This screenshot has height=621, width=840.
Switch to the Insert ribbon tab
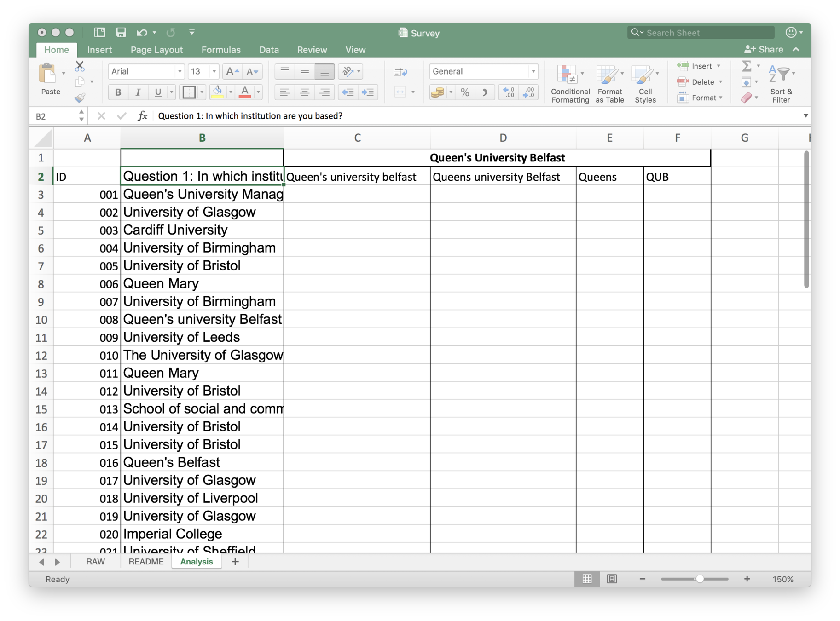(99, 50)
